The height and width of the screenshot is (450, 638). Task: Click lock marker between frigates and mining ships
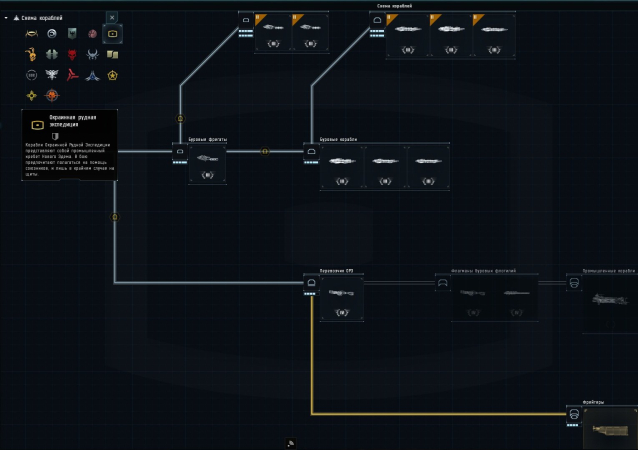265,151
